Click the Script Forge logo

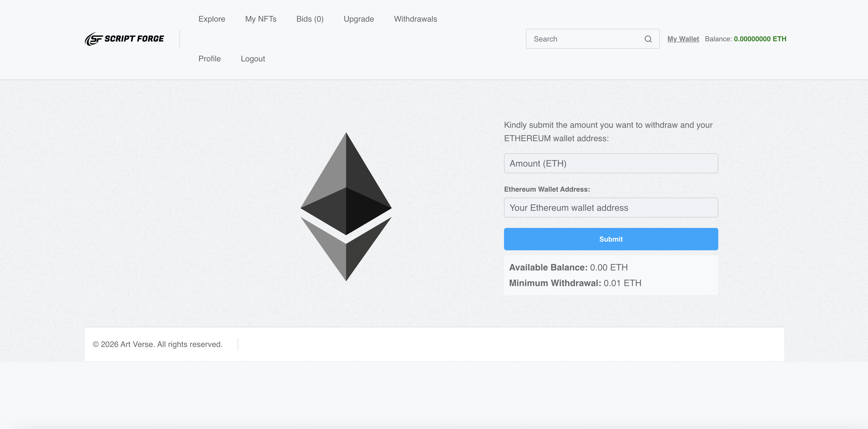[124, 39]
